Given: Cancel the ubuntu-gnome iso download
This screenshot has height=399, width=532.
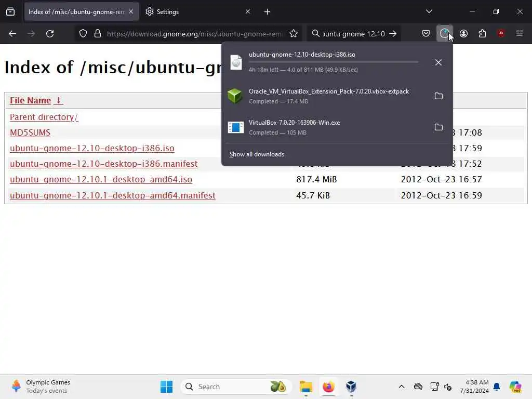Looking at the screenshot, I should pyautogui.click(x=438, y=62).
